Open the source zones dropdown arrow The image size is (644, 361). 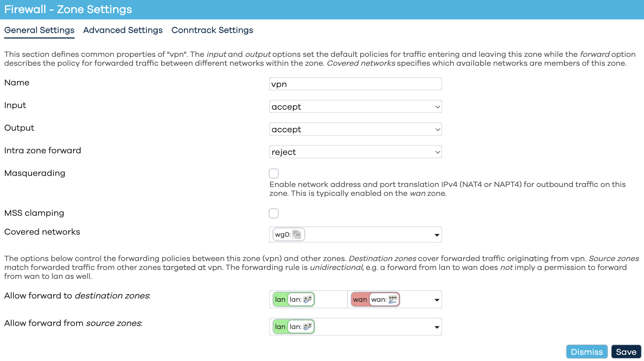pyautogui.click(x=437, y=327)
